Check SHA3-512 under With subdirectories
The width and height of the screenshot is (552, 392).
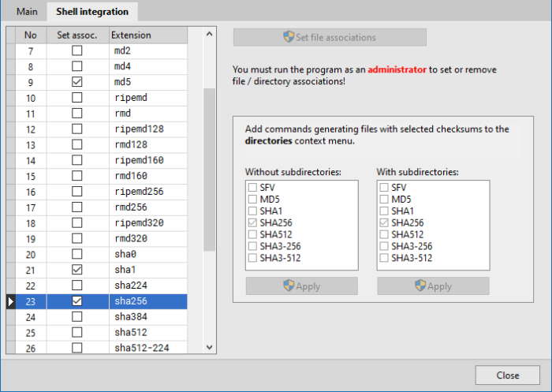(384, 258)
